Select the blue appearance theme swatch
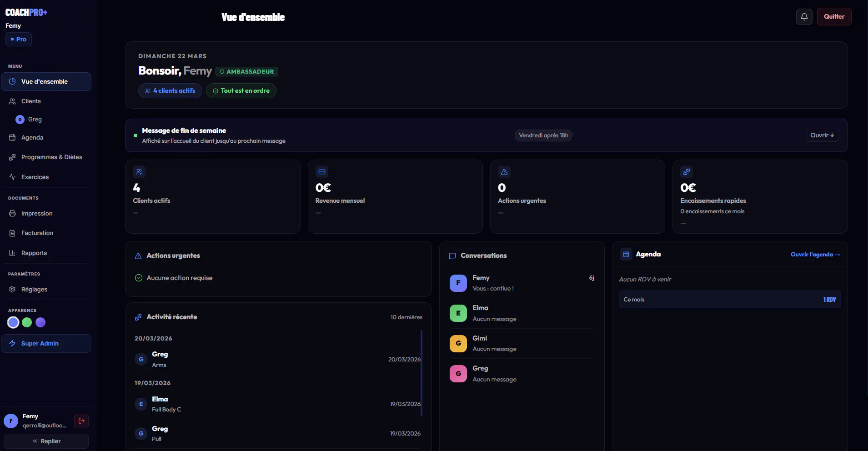Image resolution: width=868 pixels, height=451 pixels. click(x=13, y=323)
